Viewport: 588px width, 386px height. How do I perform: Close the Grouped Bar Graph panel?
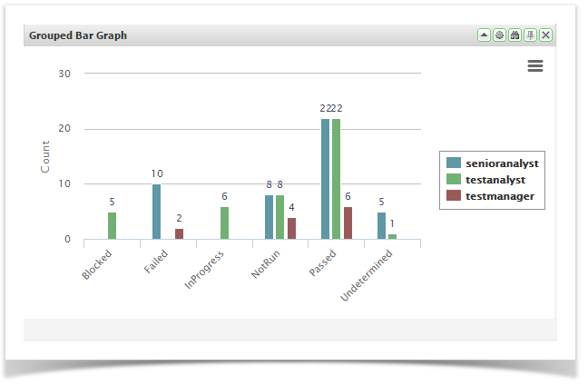545,35
